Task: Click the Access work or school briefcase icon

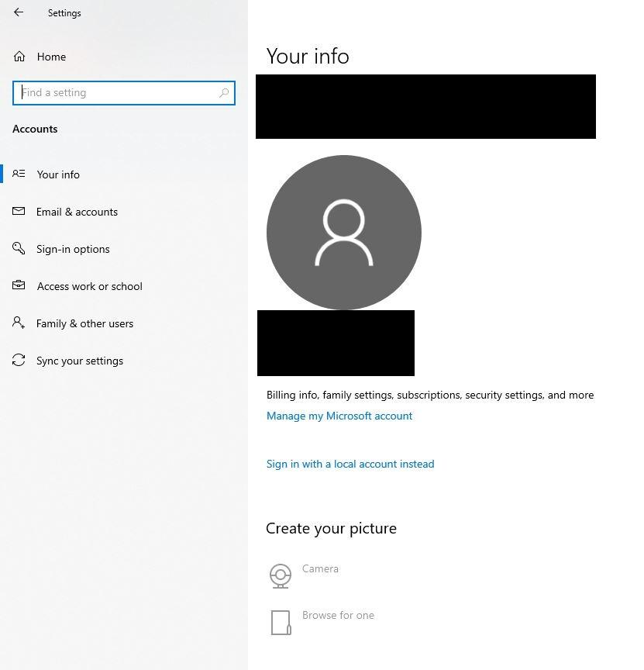Action: click(x=19, y=285)
